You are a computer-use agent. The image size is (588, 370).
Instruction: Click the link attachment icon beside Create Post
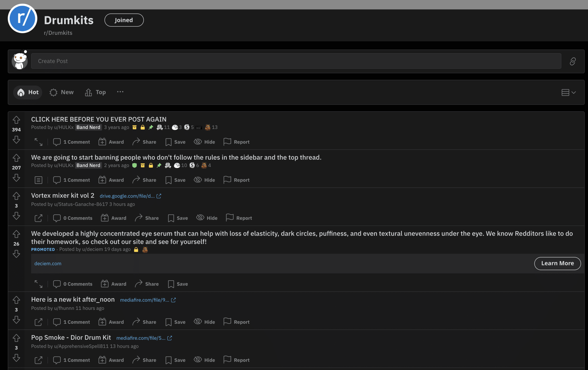573,61
